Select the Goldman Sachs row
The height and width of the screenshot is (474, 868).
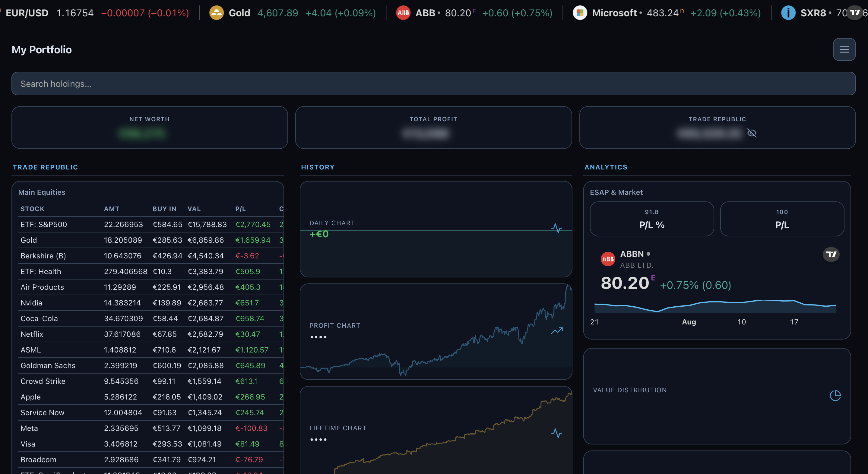[x=151, y=365]
